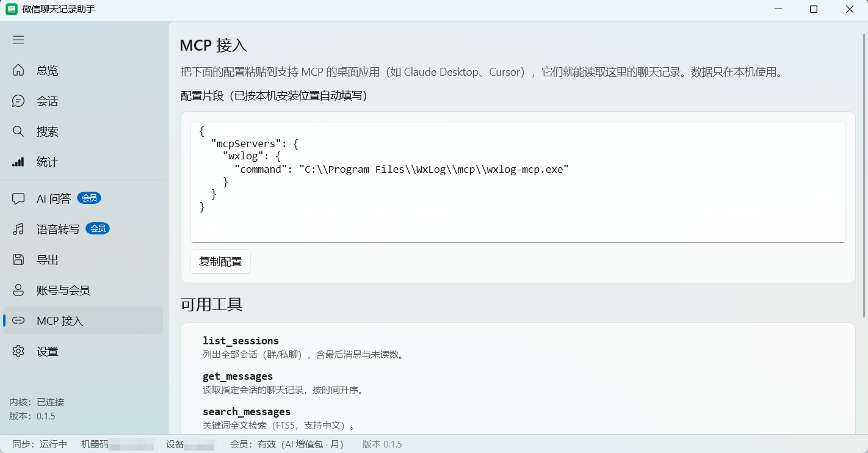
Task: Click the 会员 badge next to AI 问答
Action: (89, 198)
